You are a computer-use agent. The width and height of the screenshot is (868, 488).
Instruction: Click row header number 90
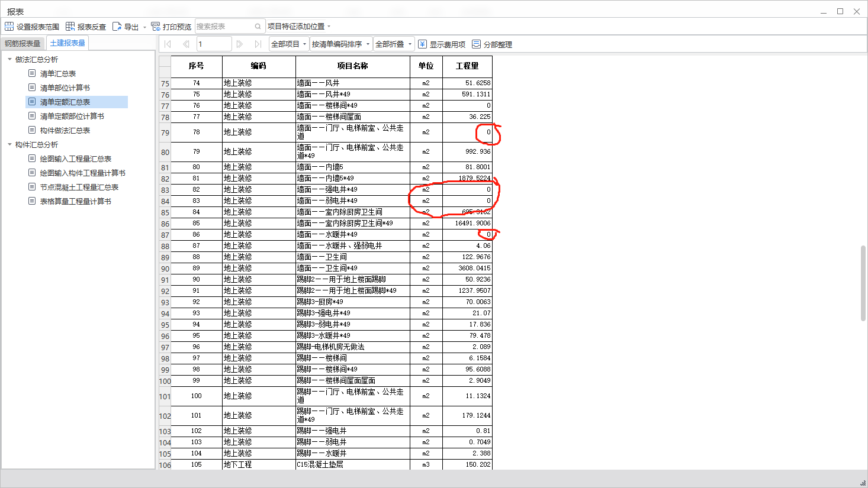[x=165, y=269]
